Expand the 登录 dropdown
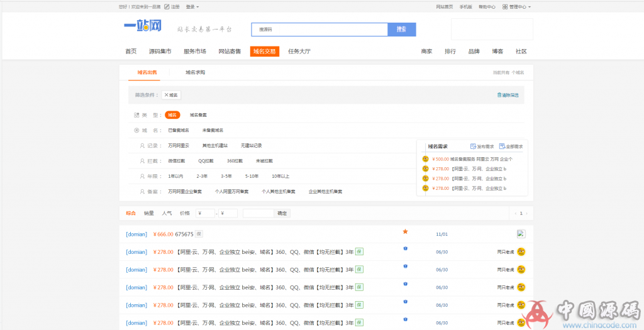Screen dimensions: 644x330 click(x=192, y=7)
